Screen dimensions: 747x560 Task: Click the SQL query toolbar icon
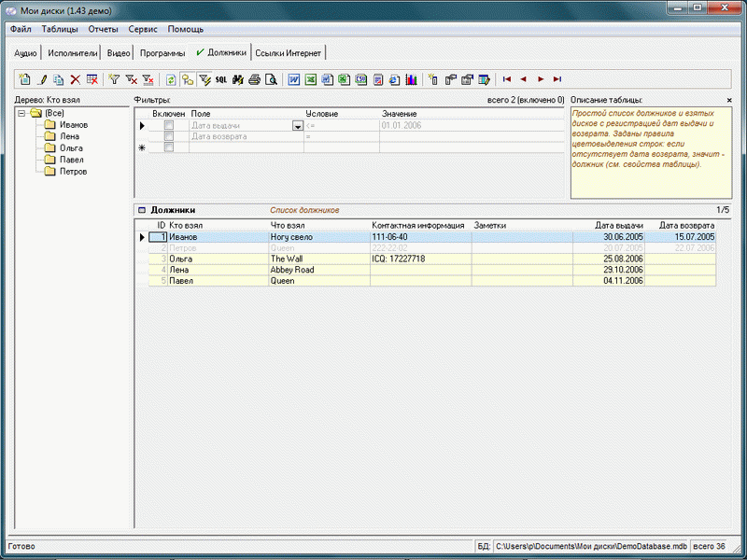220,80
